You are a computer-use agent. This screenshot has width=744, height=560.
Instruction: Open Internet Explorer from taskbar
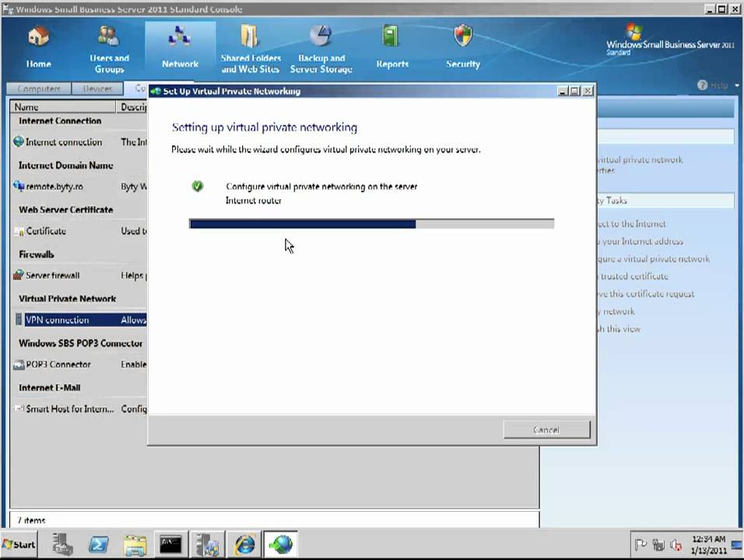244,544
